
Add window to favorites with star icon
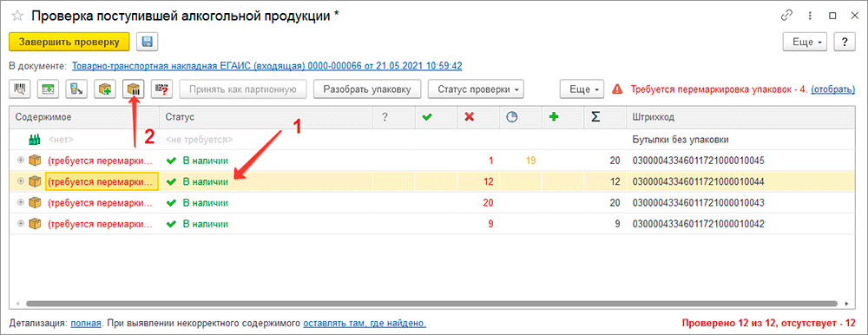pyautogui.click(x=16, y=16)
